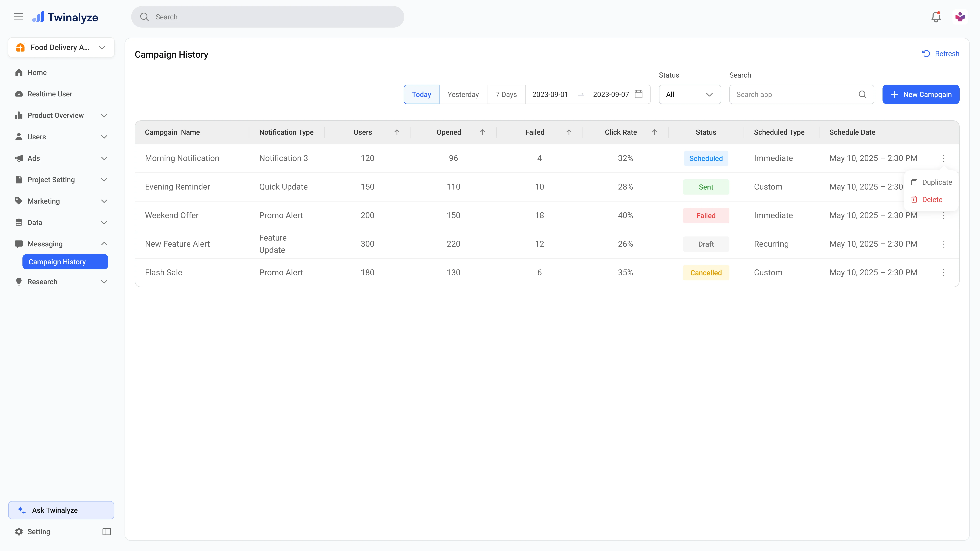Expand the Research section
The image size is (980, 551).
61,282
